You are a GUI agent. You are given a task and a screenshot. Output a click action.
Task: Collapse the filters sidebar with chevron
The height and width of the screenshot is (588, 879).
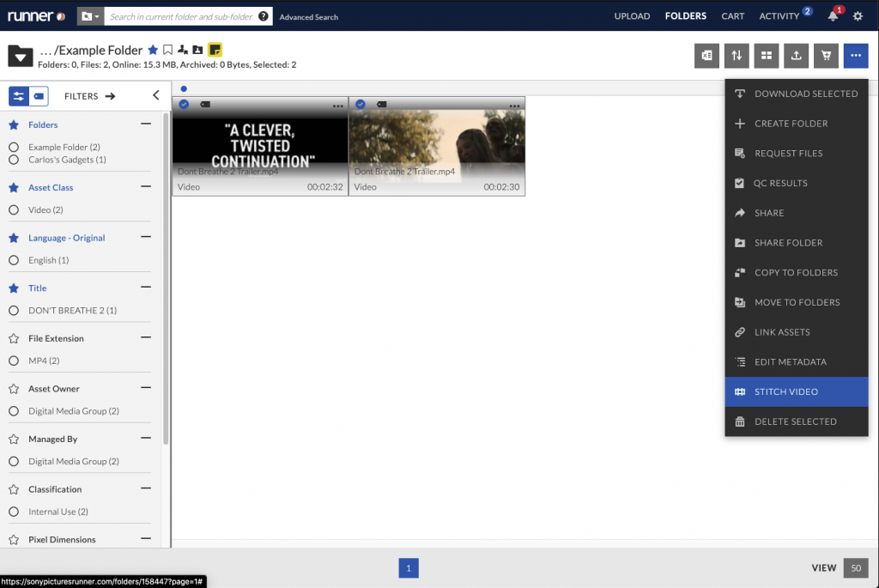156,96
